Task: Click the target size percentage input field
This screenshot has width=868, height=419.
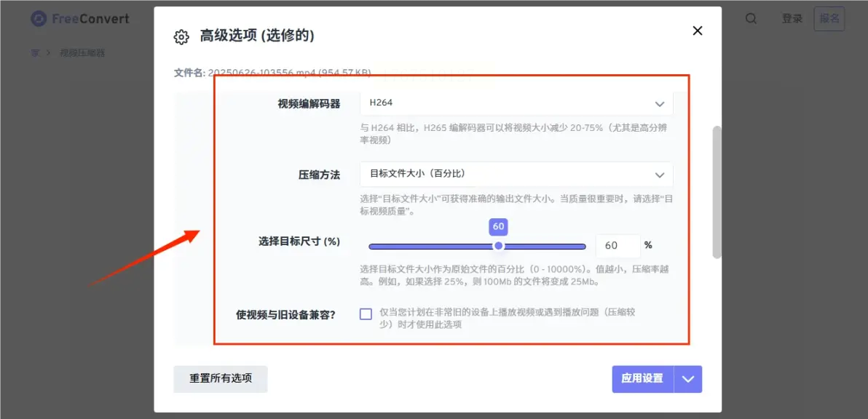Action: [x=618, y=246]
